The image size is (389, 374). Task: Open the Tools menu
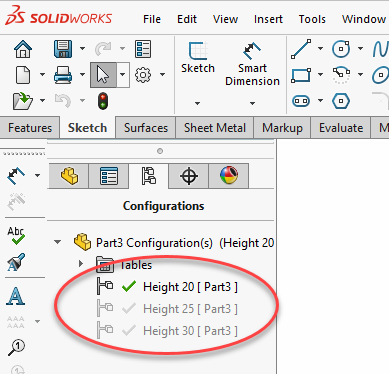click(x=312, y=19)
